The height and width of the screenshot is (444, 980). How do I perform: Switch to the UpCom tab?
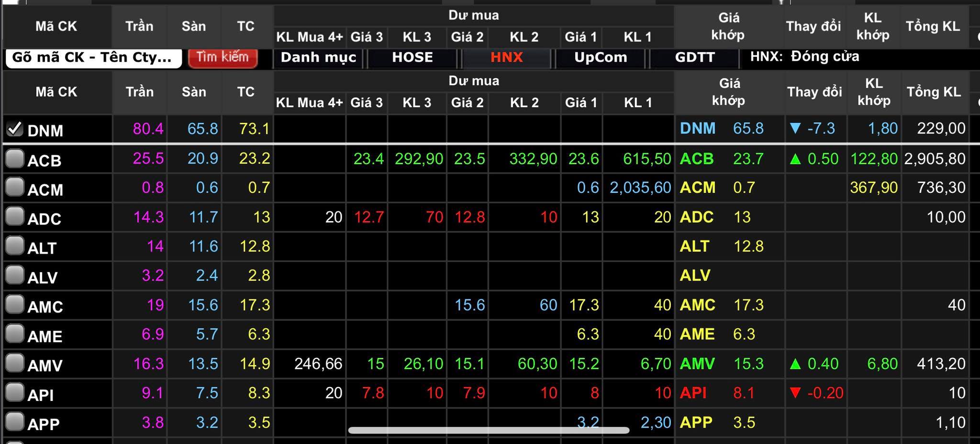point(600,57)
